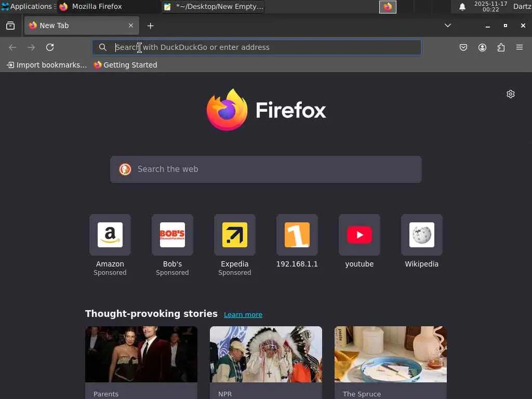Open the Getting Started bookmark

pos(126,65)
